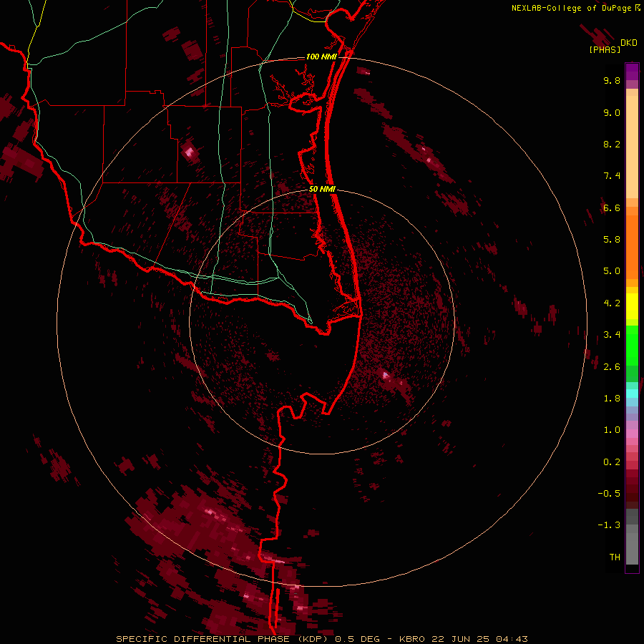Click the TH threshold label on the scale
Viewport: 644px width, 644px height.
(x=615, y=557)
